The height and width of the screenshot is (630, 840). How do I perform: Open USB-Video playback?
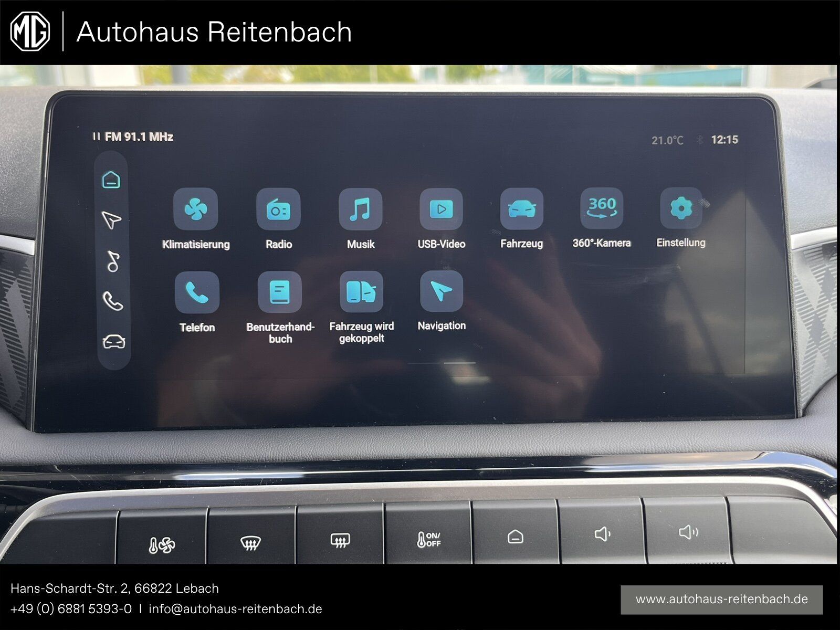click(x=442, y=209)
